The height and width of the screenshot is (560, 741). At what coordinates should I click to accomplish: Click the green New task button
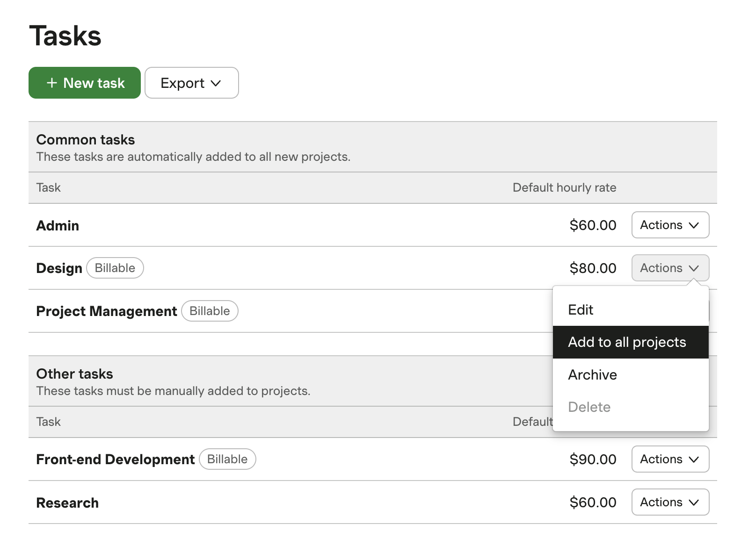tap(85, 83)
